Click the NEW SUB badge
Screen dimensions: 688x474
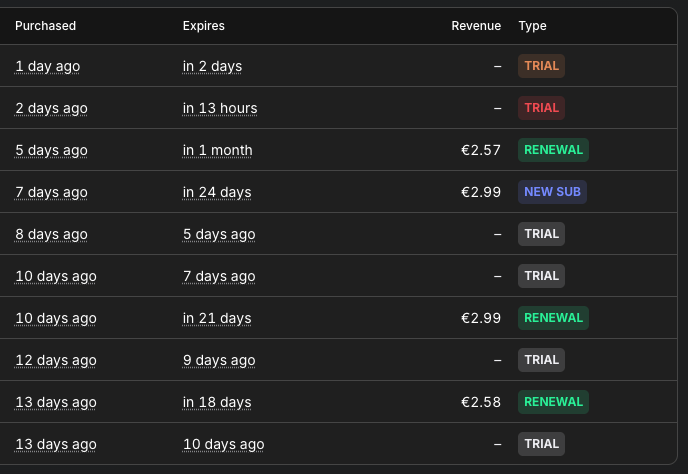tap(552, 192)
